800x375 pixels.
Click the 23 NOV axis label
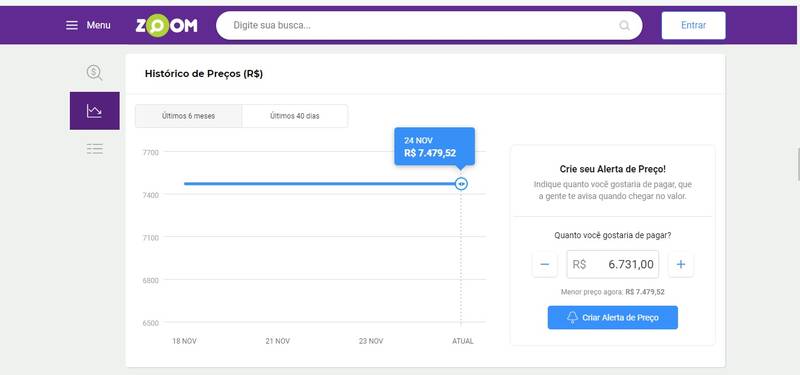[x=371, y=341]
